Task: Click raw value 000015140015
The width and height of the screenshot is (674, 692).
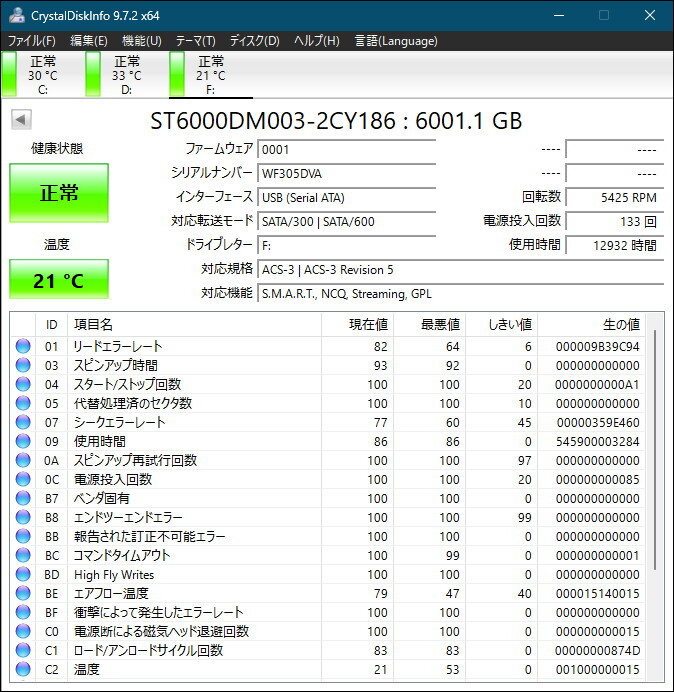Action: tap(597, 593)
